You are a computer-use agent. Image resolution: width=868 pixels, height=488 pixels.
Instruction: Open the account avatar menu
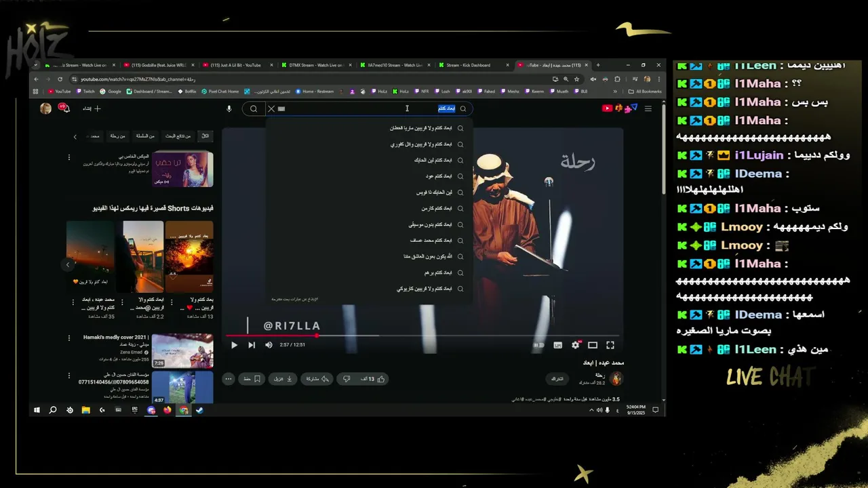45,108
